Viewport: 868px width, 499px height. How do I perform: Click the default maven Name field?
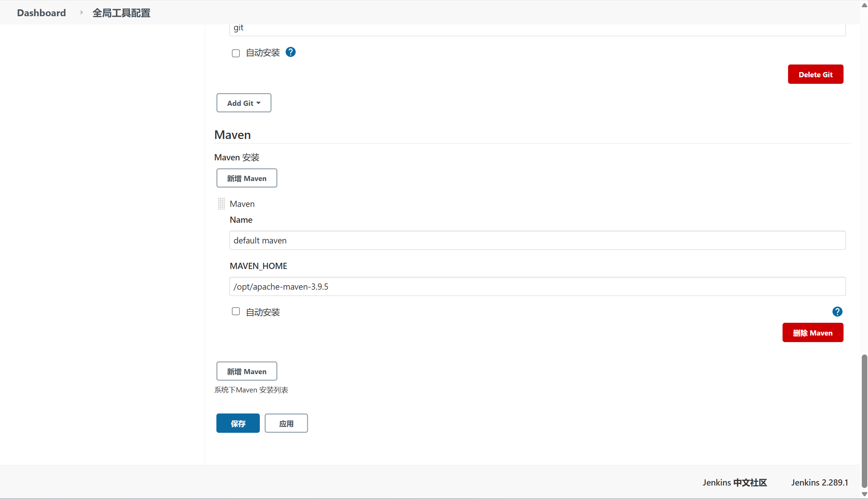tap(537, 240)
